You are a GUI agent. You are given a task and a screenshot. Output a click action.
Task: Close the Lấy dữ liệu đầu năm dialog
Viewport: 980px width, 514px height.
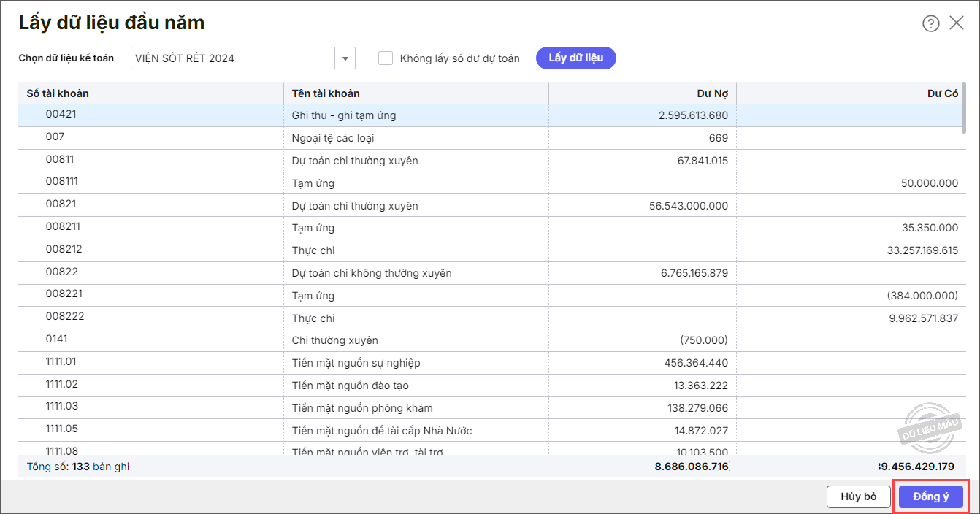(957, 23)
